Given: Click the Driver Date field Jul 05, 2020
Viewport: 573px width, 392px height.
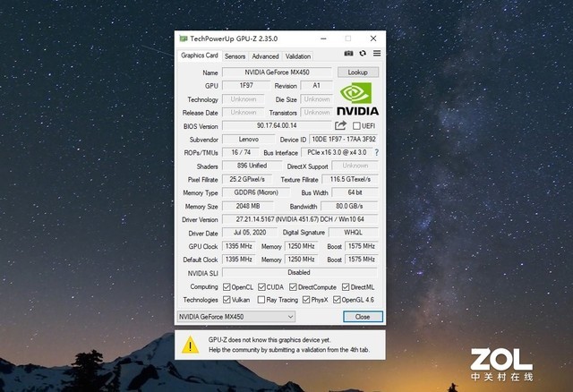Looking at the screenshot, I should tap(250, 233).
